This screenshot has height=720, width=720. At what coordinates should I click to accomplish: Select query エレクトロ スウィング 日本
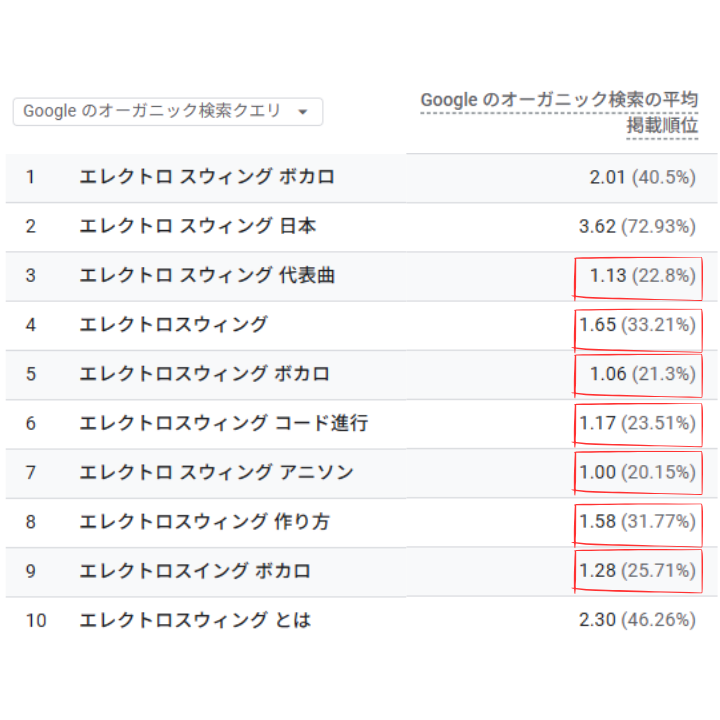198,226
